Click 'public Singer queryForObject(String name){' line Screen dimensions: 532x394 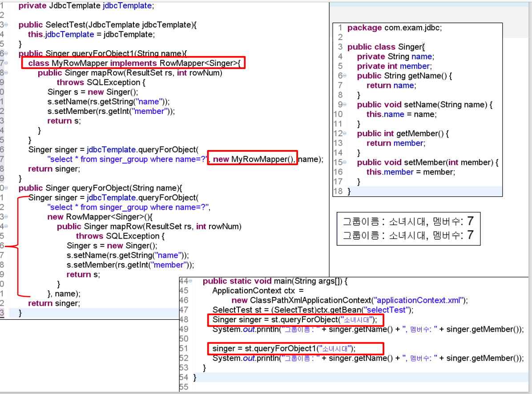point(101,188)
